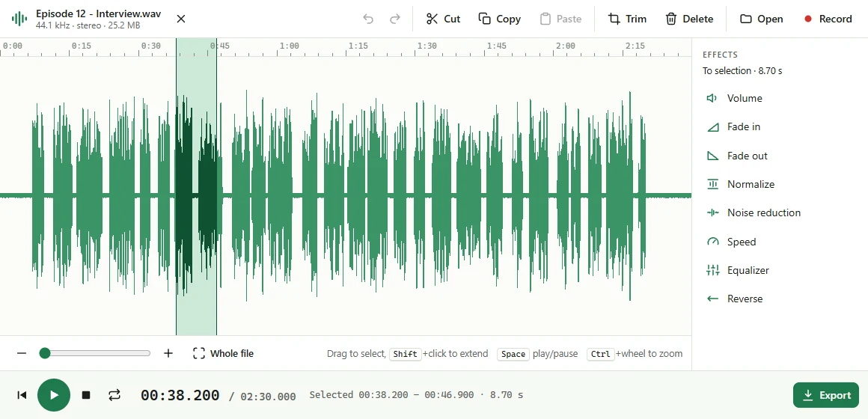Skip to start of track

[22, 395]
